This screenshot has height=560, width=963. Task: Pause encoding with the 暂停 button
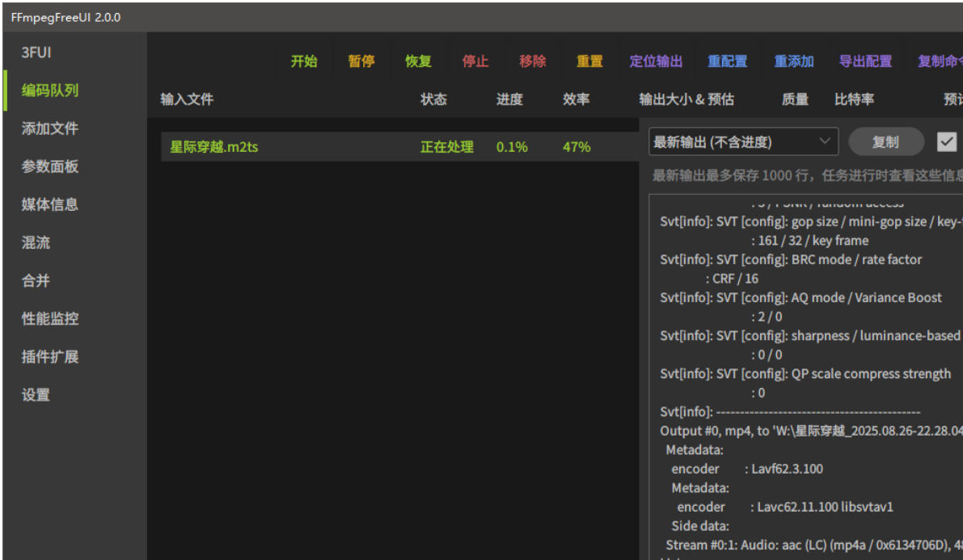[361, 61]
